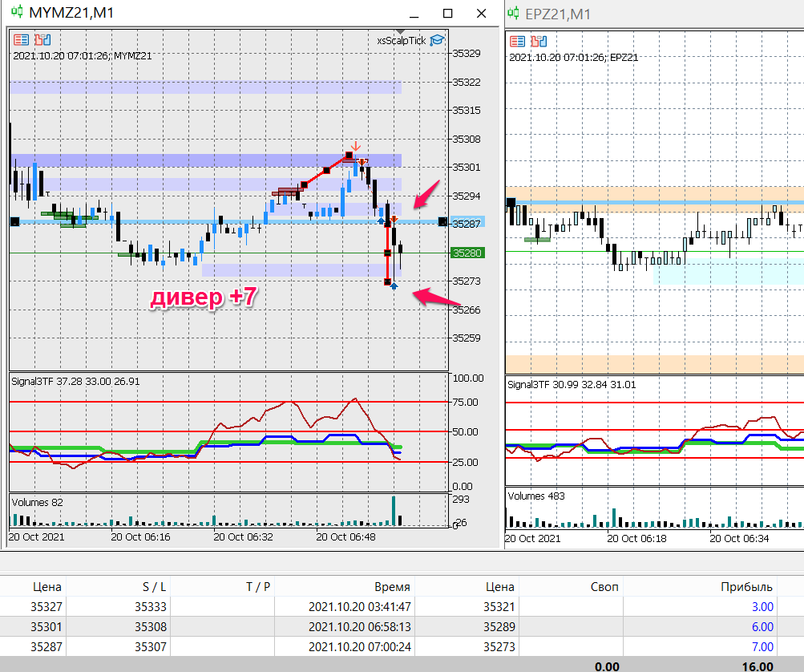Image resolution: width=804 pixels, height=672 pixels.
Task: Click the 75.00 level label on Signal3TF scale
Action: (x=465, y=403)
